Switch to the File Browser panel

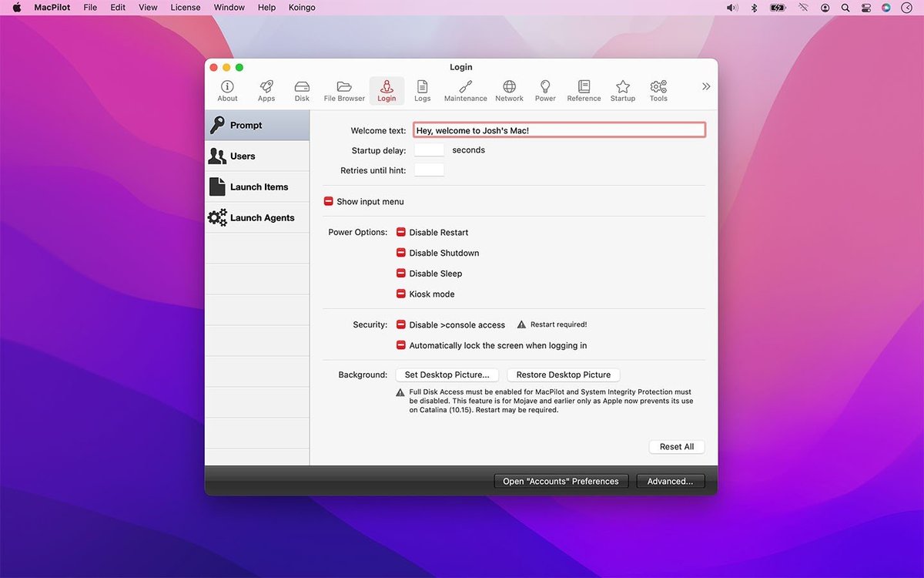point(343,90)
